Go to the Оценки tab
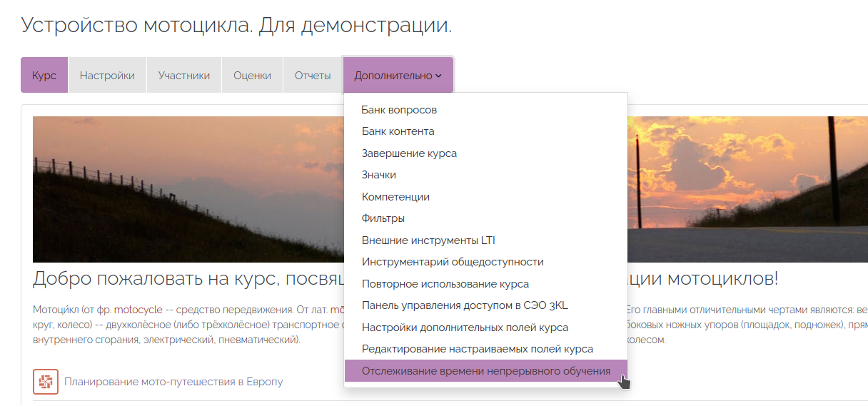Screen dimensions: 868x406 pyautogui.click(x=252, y=76)
